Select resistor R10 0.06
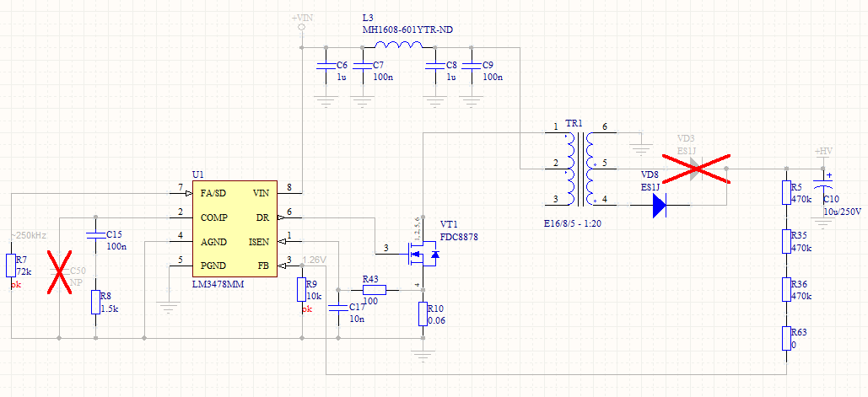 (423, 314)
